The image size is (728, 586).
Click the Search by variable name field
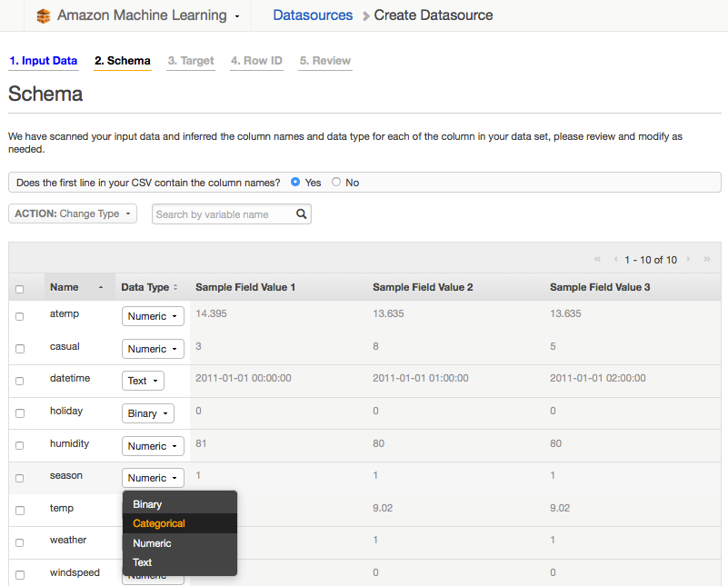(x=223, y=214)
